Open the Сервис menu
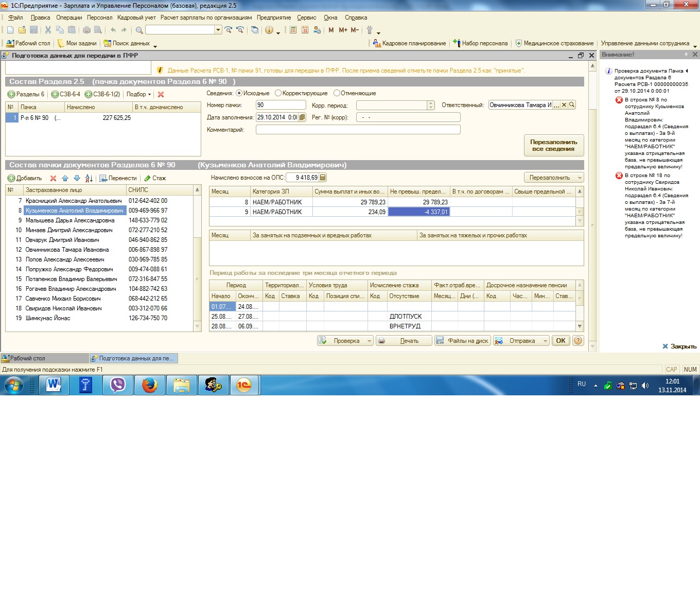700x593 pixels. click(x=306, y=18)
